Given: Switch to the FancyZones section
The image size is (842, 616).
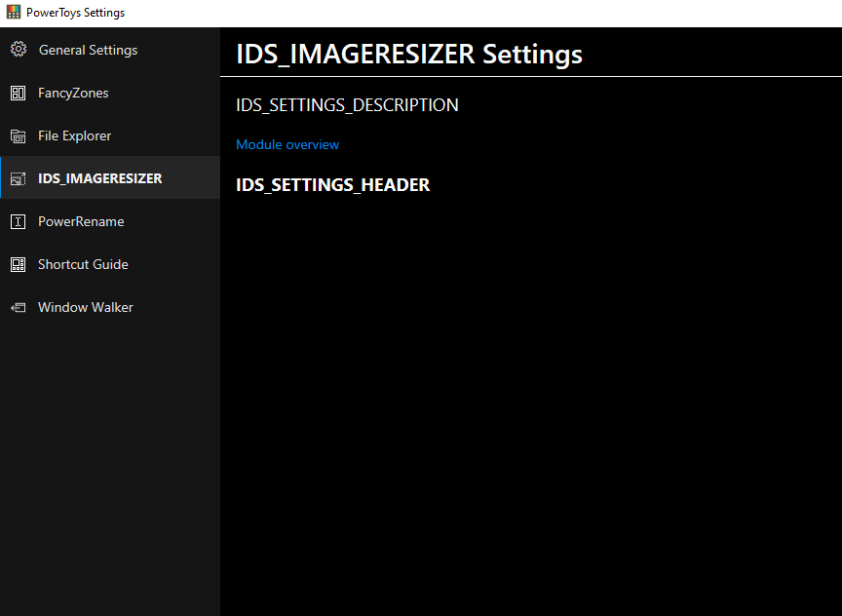Looking at the screenshot, I should click(110, 93).
